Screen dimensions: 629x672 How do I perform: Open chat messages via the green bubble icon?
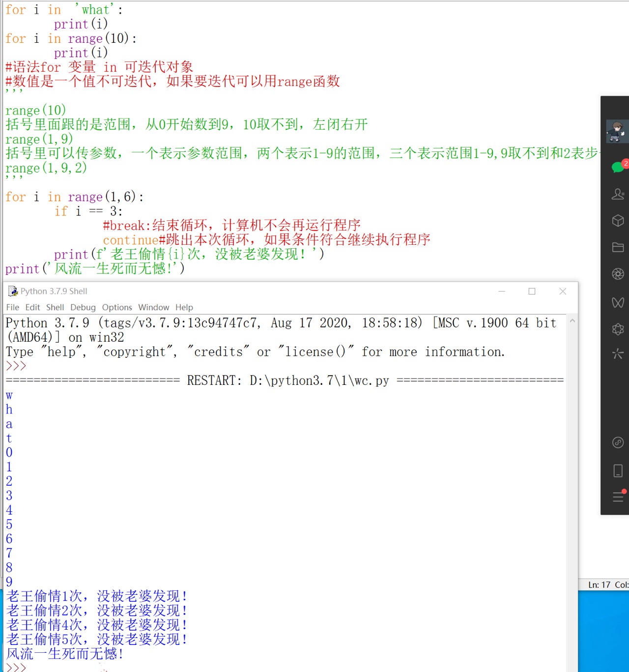click(x=618, y=167)
